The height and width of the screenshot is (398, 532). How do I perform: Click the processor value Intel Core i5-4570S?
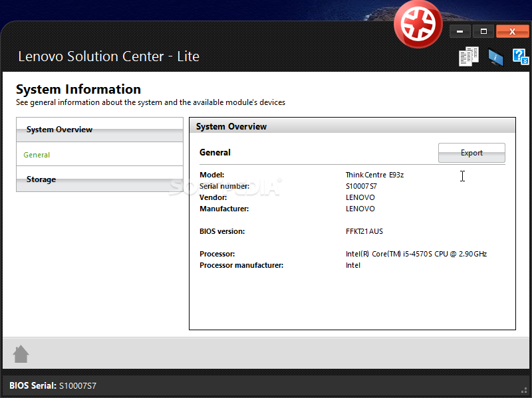(416, 254)
